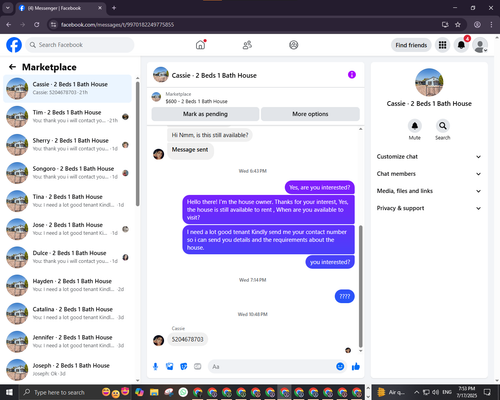Open the Home feed icon
Screen dimensions: 500x400
click(x=200, y=45)
